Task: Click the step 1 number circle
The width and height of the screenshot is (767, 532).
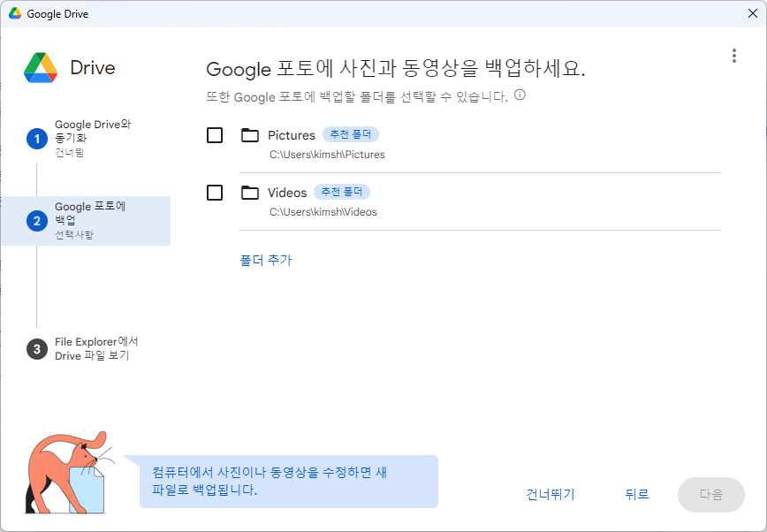Action: [36, 139]
